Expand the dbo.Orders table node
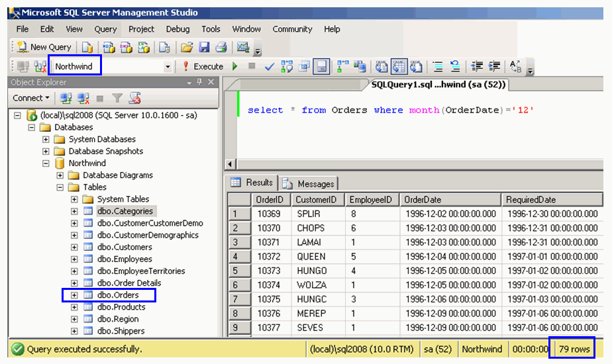The image size is (612, 364). tap(75, 295)
